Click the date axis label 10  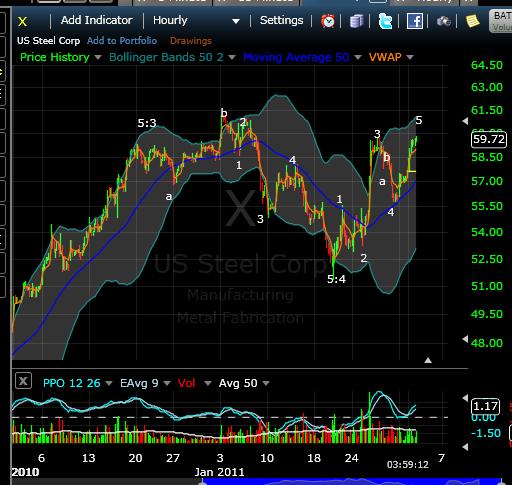tap(267, 458)
